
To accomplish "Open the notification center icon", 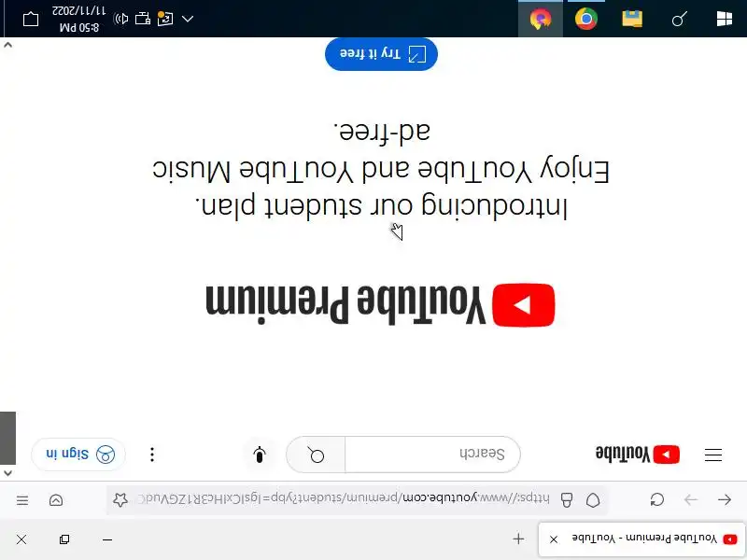I will click(31, 19).
